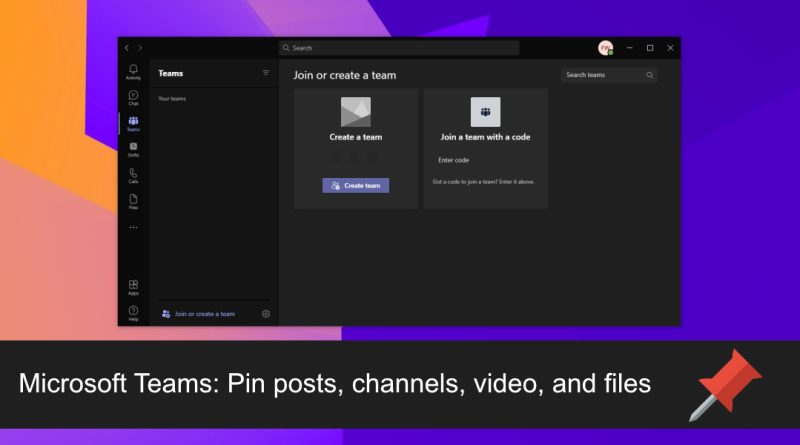Click the Create a team placeholder image
The width and height of the screenshot is (800, 445).
[356, 112]
